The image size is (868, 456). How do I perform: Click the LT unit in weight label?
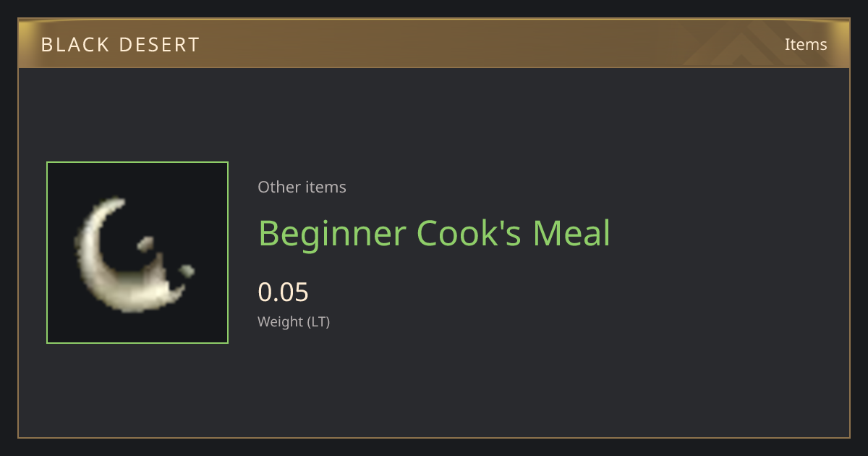[x=318, y=321]
